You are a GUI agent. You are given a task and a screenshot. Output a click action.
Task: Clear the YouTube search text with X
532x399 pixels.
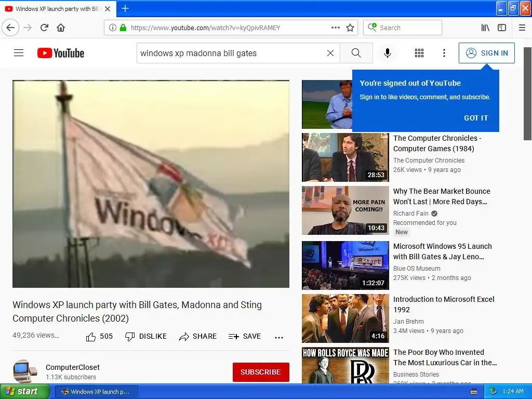(x=330, y=53)
